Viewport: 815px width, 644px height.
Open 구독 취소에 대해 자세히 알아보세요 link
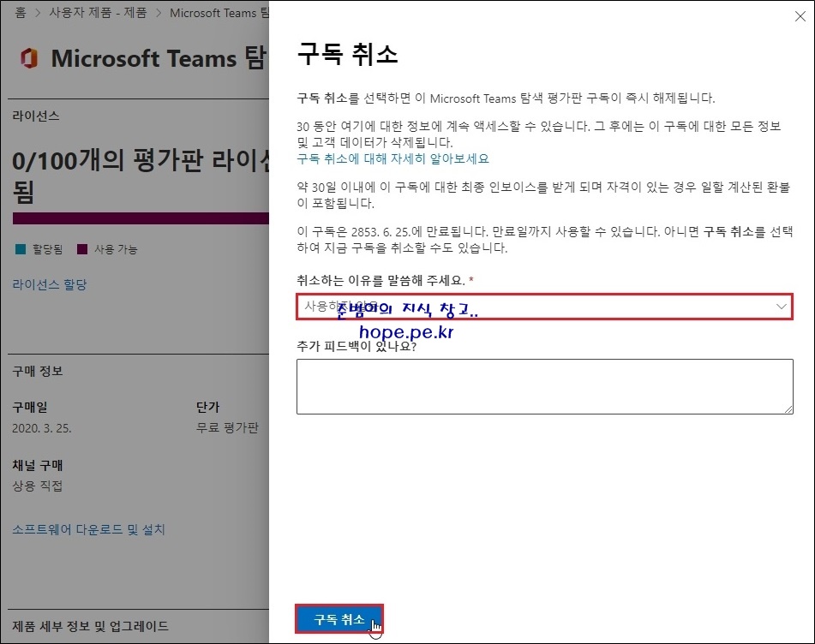(x=393, y=158)
